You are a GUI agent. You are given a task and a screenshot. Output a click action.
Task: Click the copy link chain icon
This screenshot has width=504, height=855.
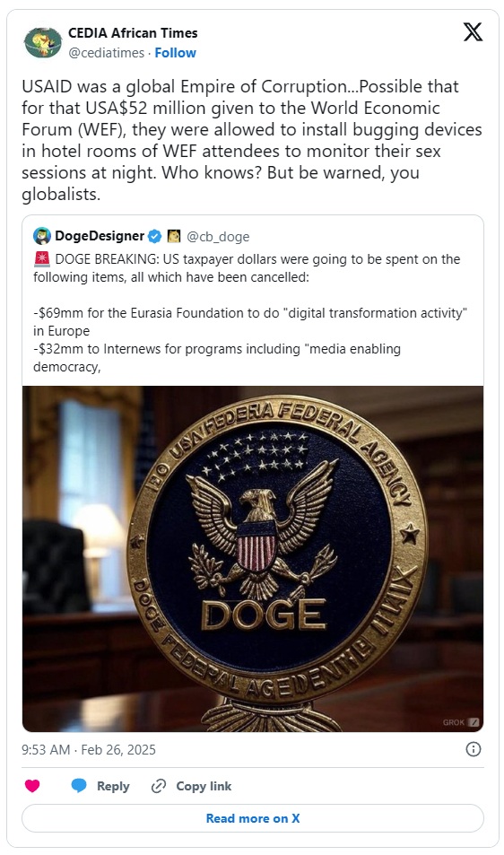pos(159,786)
